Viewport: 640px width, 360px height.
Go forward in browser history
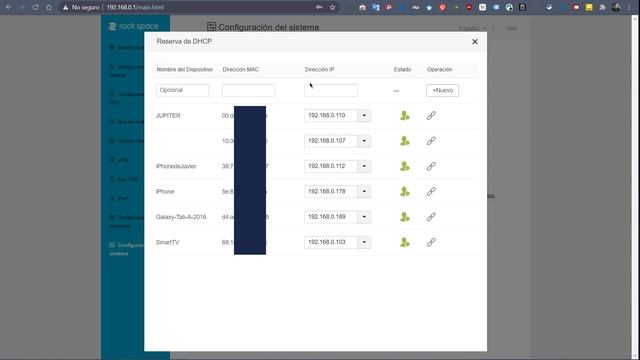coord(22,7)
